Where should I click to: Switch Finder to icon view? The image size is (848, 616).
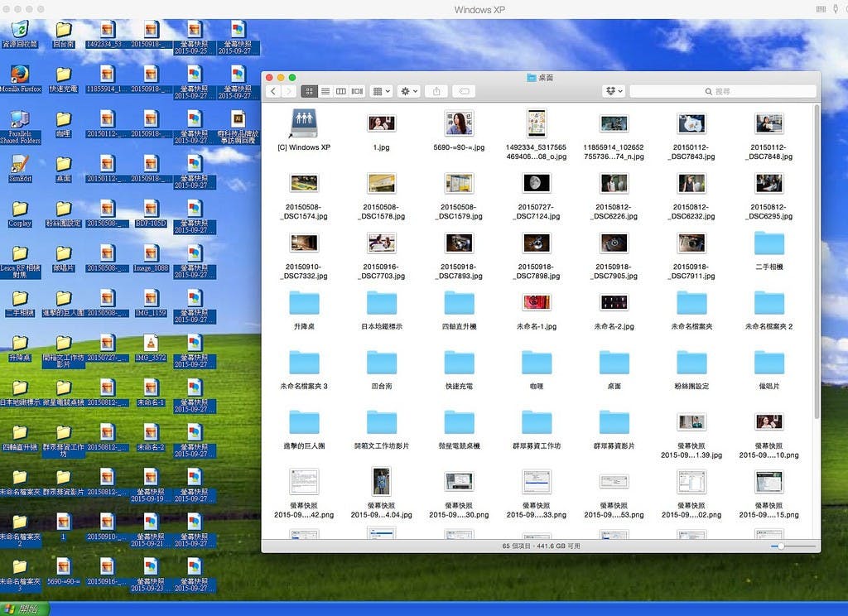[x=309, y=91]
